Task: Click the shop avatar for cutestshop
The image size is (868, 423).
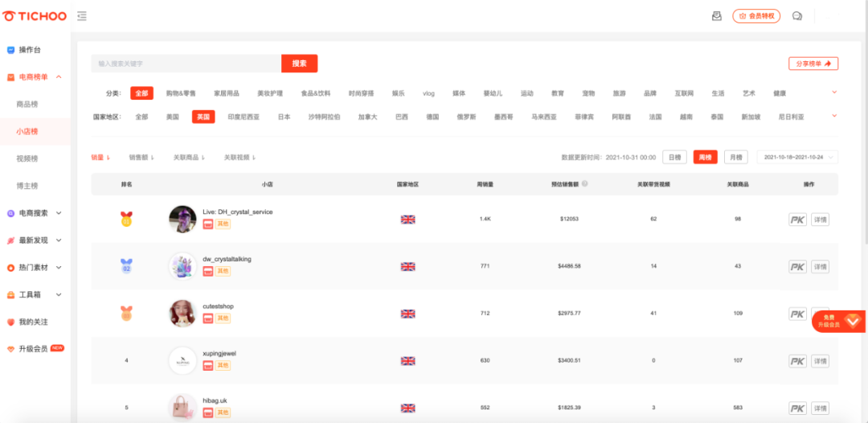Action: click(182, 314)
